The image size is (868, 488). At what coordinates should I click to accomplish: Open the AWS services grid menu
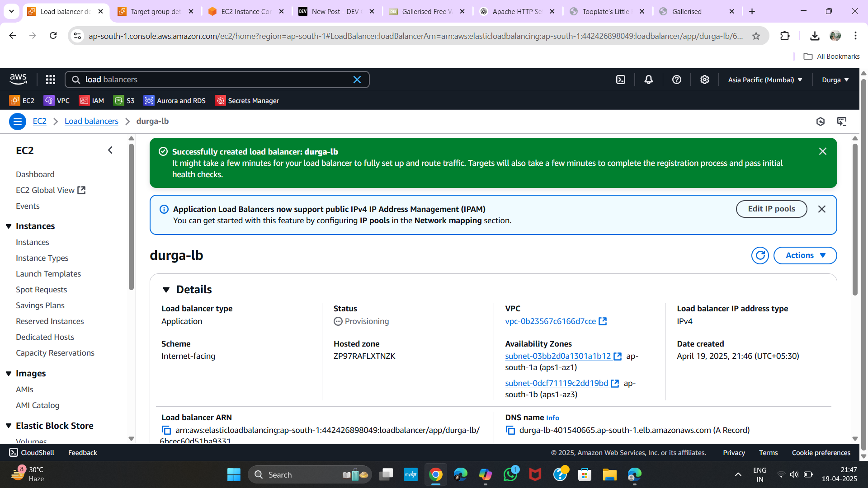pyautogui.click(x=51, y=80)
